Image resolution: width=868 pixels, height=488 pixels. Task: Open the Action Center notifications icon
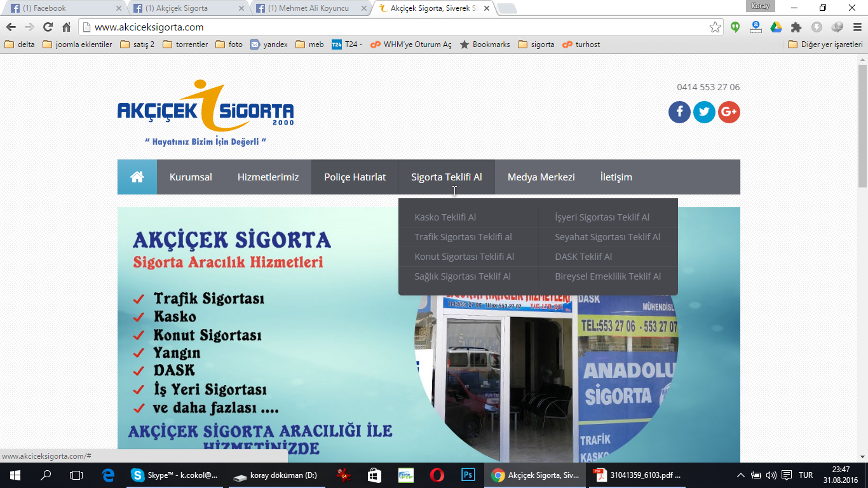(787, 475)
